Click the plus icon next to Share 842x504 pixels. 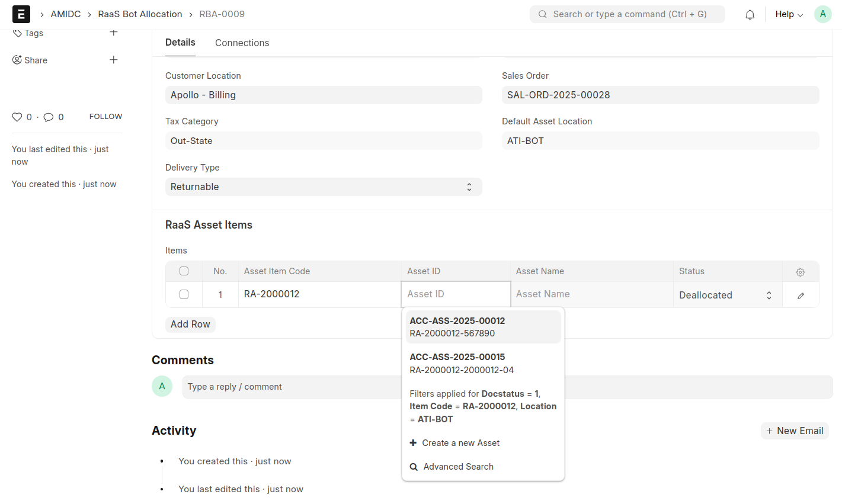pos(114,60)
